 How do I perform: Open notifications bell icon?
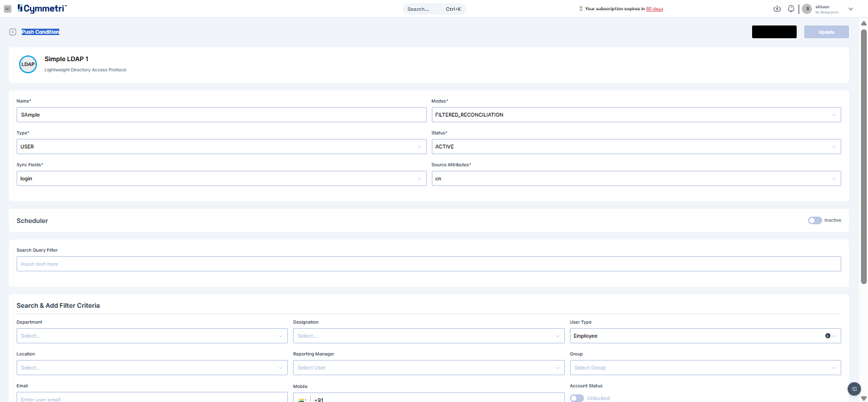(x=791, y=9)
